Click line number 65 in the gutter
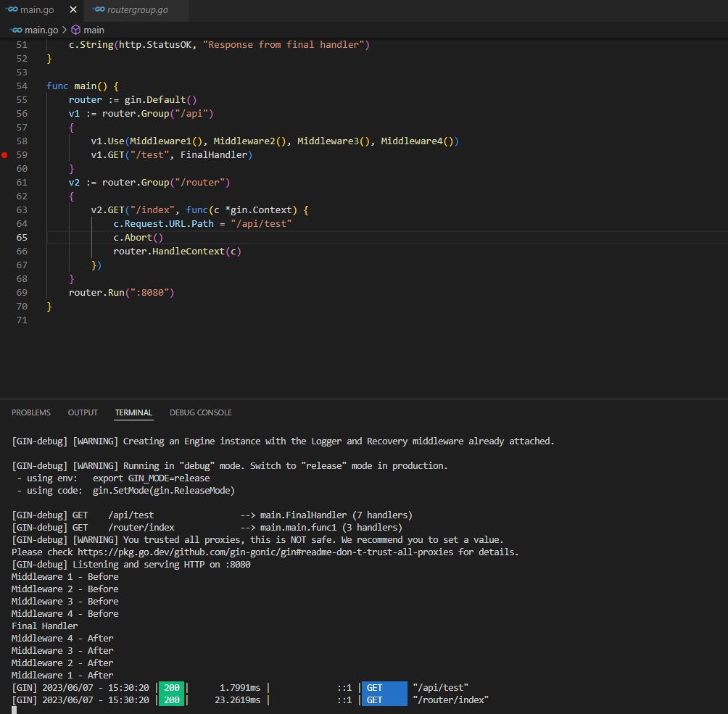 point(22,238)
